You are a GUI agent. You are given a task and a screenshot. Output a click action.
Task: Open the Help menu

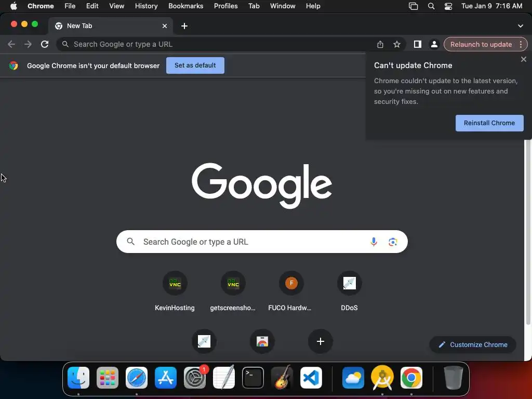tap(313, 6)
